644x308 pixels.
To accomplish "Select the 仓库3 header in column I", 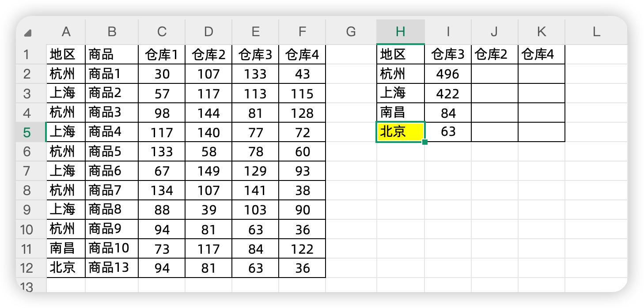I will 448,55.
